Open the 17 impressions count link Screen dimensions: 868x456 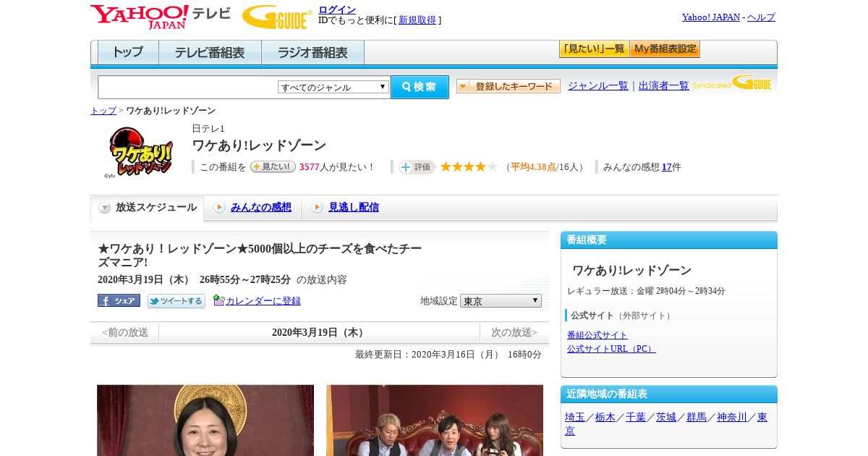point(667,167)
